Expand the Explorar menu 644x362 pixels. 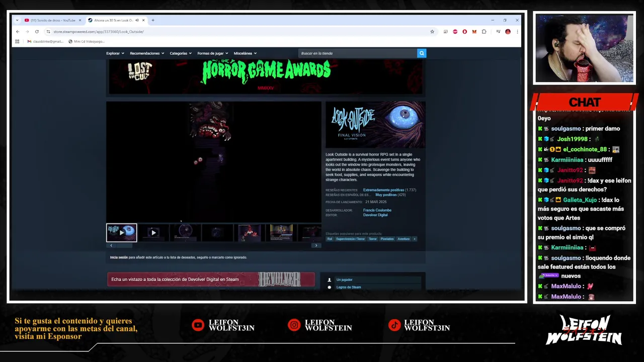[x=115, y=53]
